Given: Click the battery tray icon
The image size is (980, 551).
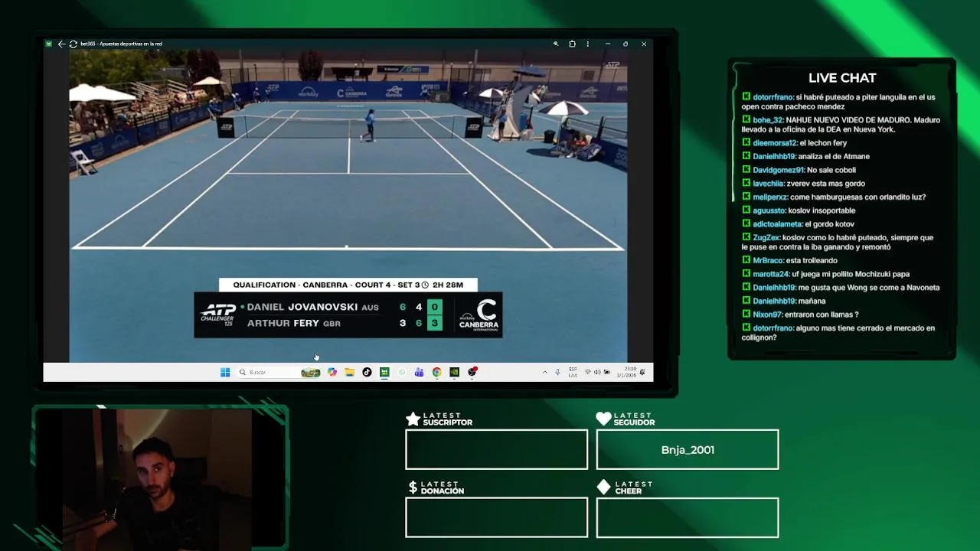Looking at the screenshot, I should coord(606,373).
